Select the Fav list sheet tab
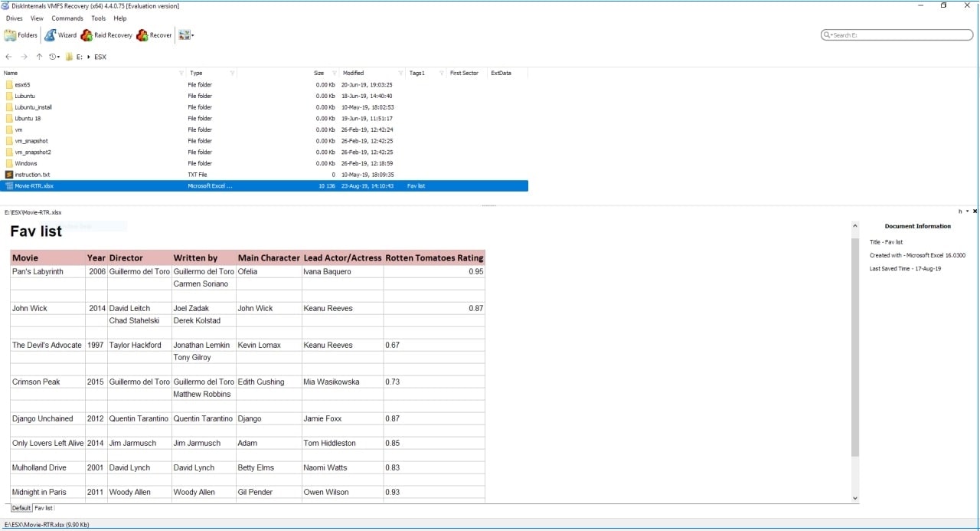The image size is (980, 531). click(44, 508)
